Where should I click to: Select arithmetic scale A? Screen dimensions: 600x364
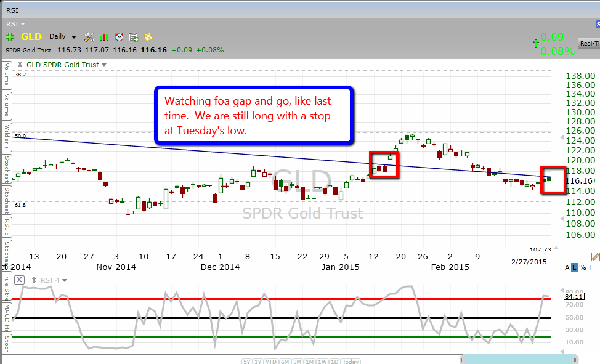[x=567, y=267]
